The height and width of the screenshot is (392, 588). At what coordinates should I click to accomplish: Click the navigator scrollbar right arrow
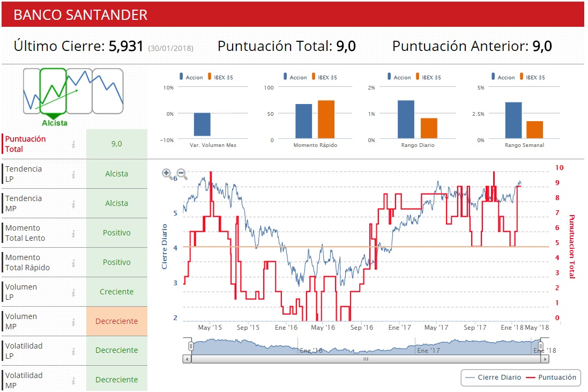tap(545, 359)
